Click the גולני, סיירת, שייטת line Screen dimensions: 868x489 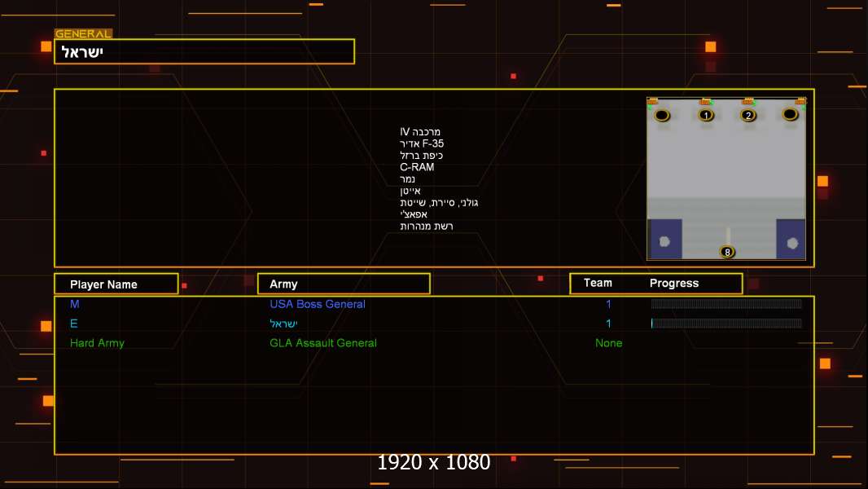(x=439, y=203)
